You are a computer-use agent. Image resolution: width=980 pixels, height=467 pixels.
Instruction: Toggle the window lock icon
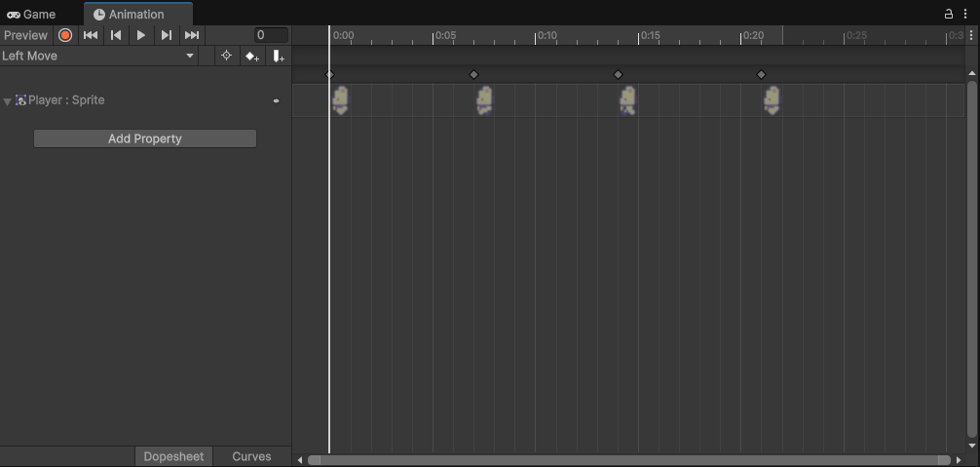click(x=948, y=14)
